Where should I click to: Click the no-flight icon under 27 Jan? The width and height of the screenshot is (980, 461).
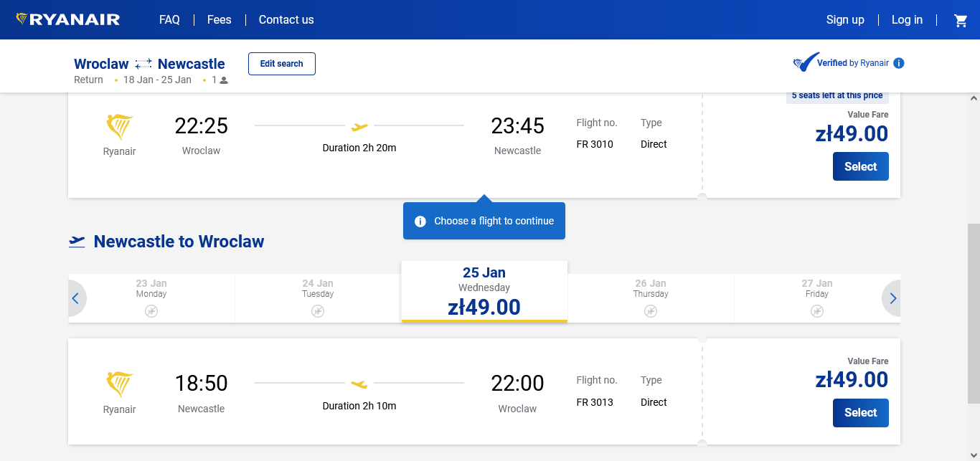(817, 311)
